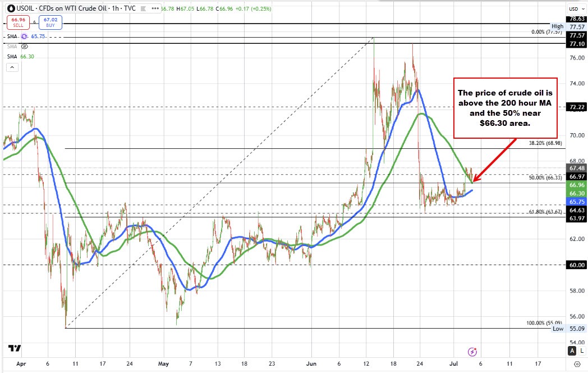588x373 pixels.
Task: Open the 1h timeframe selector in legend
Action: (114, 8)
